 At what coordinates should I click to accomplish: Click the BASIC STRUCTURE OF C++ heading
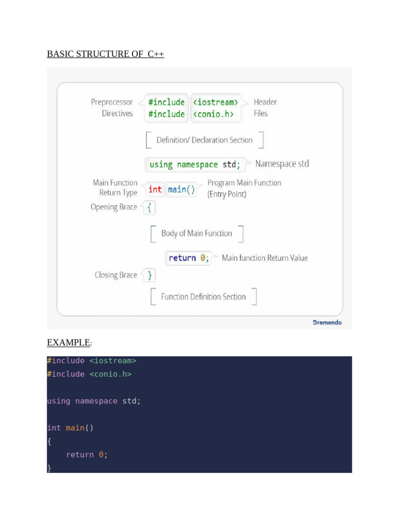coord(105,54)
